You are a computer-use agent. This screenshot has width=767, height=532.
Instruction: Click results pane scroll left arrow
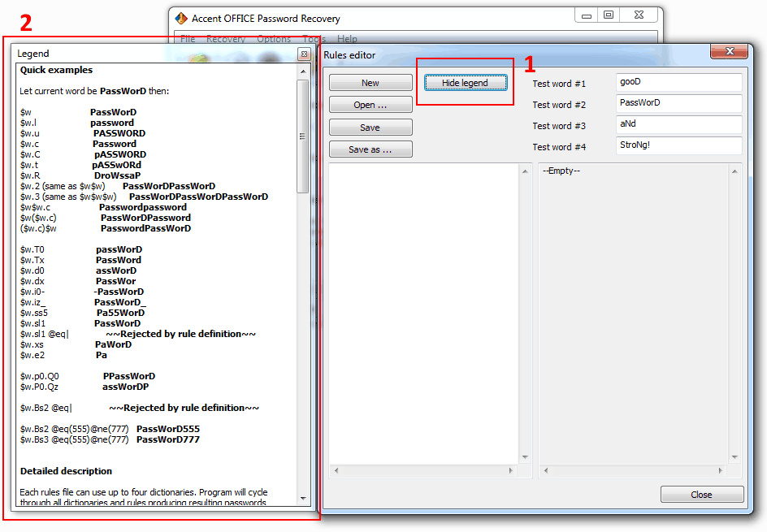(x=546, y=470)
